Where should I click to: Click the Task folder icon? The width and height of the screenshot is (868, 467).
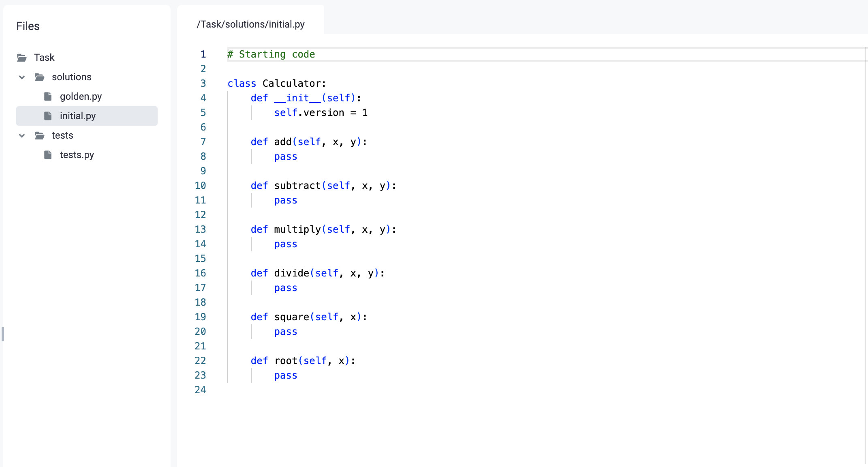[x=22, y=58]
